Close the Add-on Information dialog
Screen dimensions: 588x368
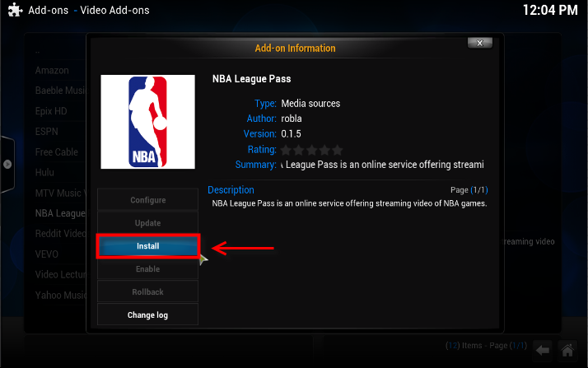click(x=479, y=43)
